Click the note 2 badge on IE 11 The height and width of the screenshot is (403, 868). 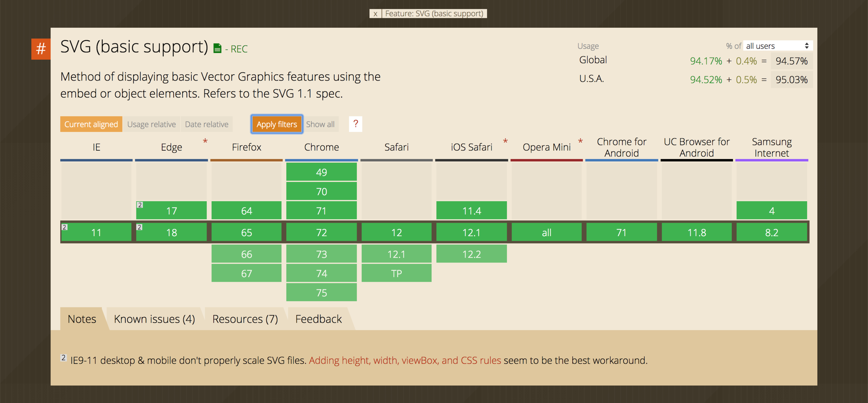click(x=65, y=227)
